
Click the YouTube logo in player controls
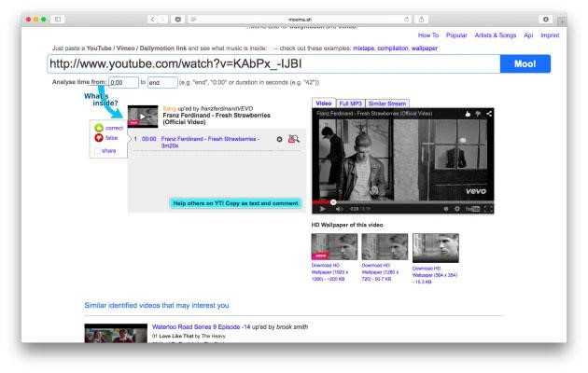pyautogui.click(x=472, y=209)
